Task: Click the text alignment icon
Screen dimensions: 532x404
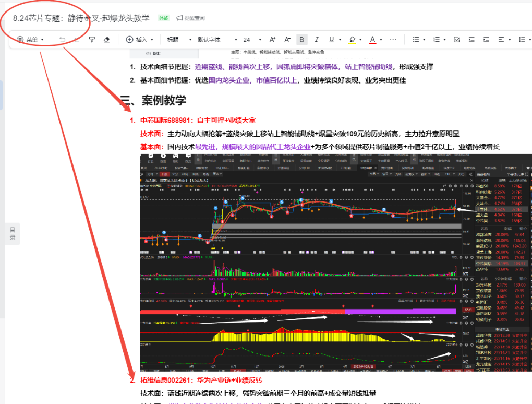Action: tap(501, 40)
